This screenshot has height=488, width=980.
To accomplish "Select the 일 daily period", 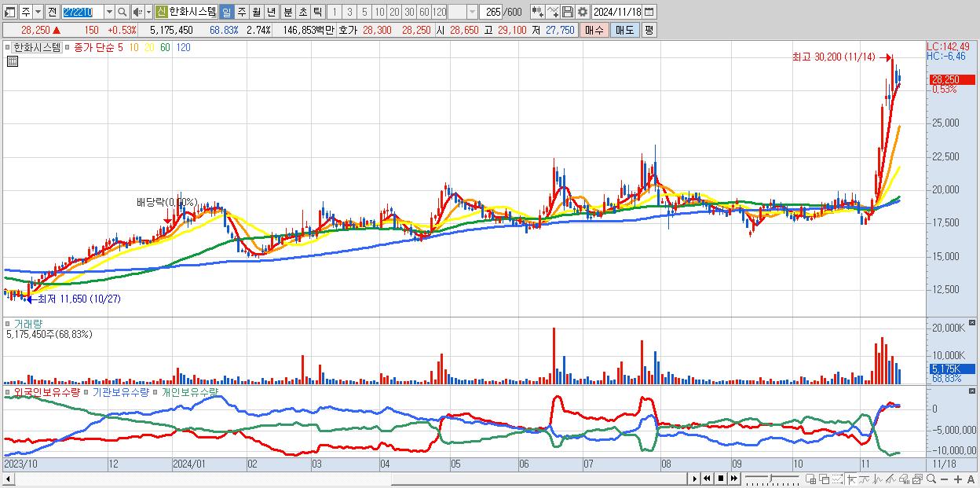I will point(226,12).
